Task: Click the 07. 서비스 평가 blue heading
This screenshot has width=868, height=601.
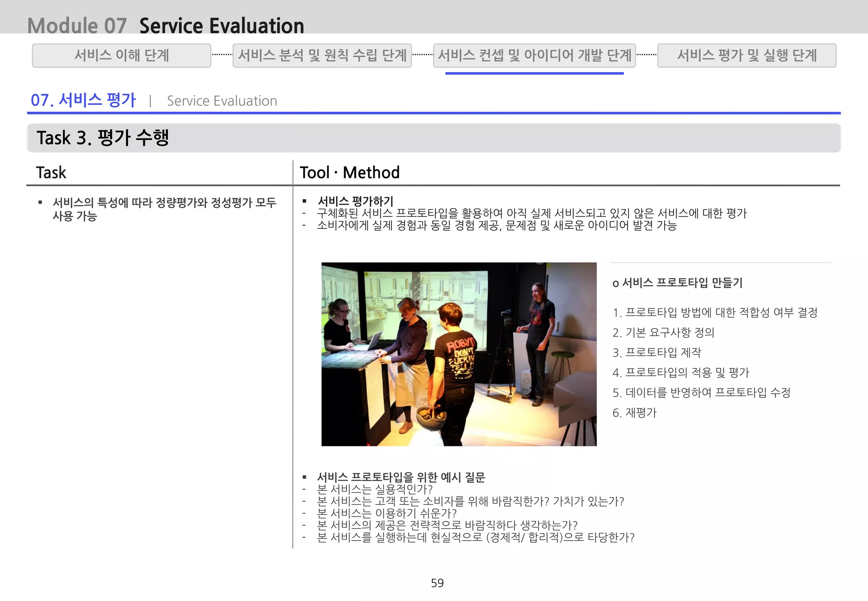Action: click(x=83, y=100)
